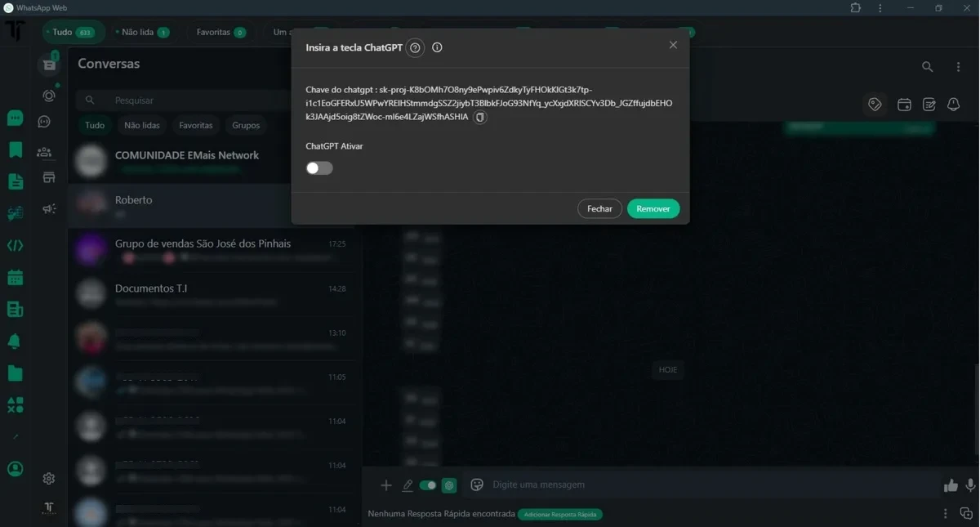980x527 pixels.
Task: Open the calendar icon in green sidebar
Action: point(15,278)
